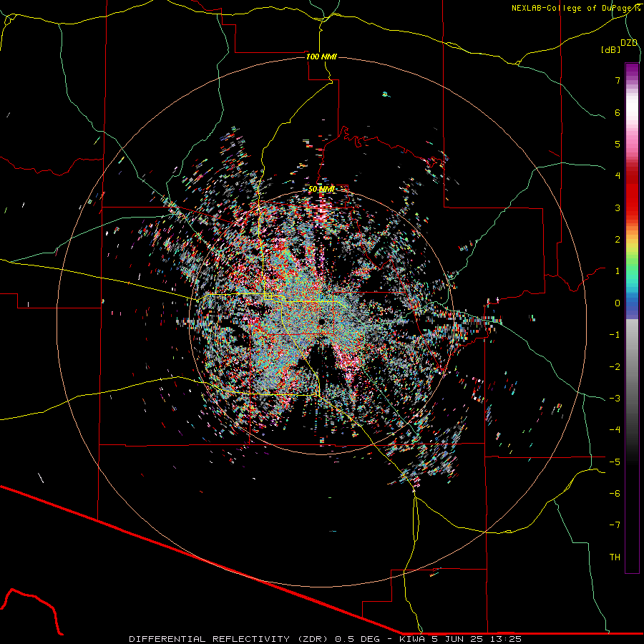644x644 pixels.
Task: Click the -5 dB label on the scale
Action: click(x=615, y=462)
